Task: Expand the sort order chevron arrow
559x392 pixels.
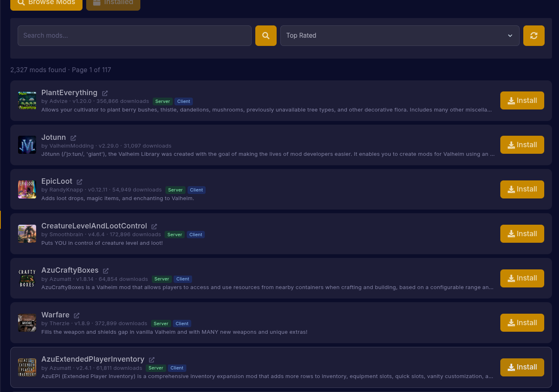Action: pyautogui.click(x=510, y=36)
